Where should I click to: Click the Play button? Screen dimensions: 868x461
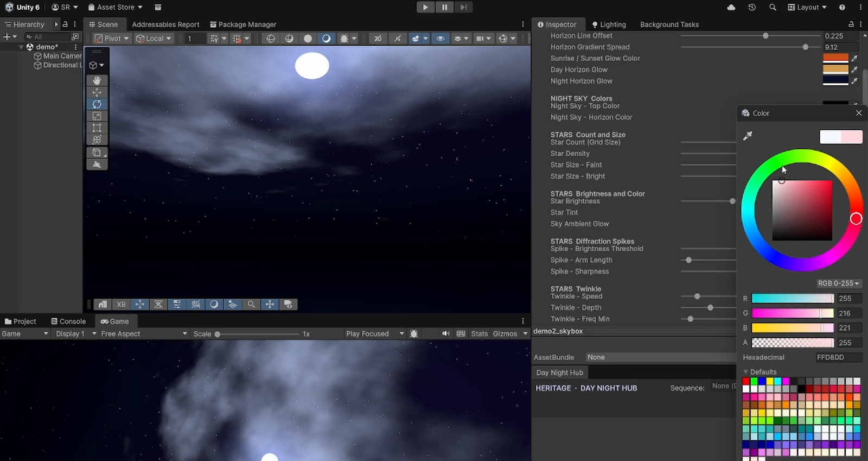coord(425,7)
